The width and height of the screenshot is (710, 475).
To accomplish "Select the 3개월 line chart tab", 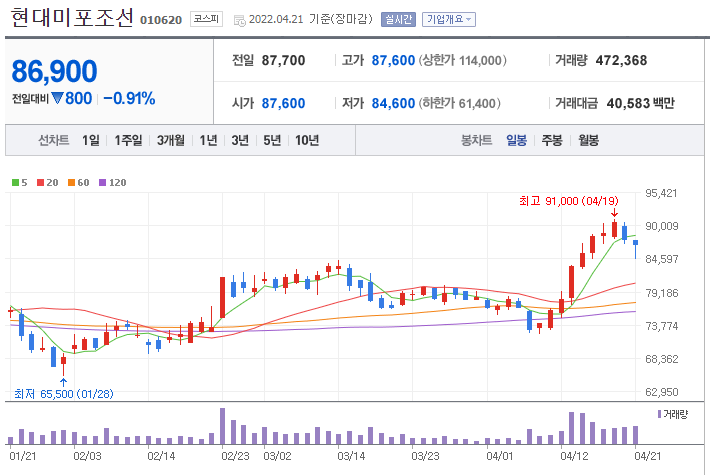I will click(x=171, y=140).
